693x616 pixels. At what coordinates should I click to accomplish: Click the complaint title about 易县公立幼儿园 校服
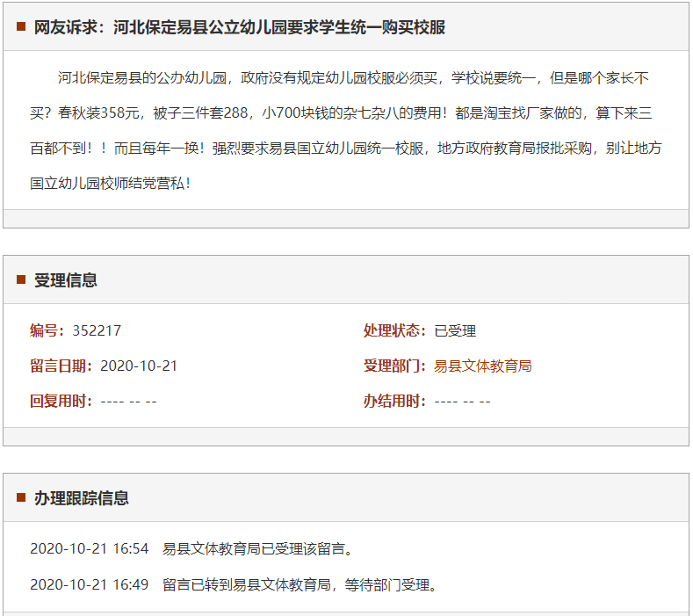[240, 27]
